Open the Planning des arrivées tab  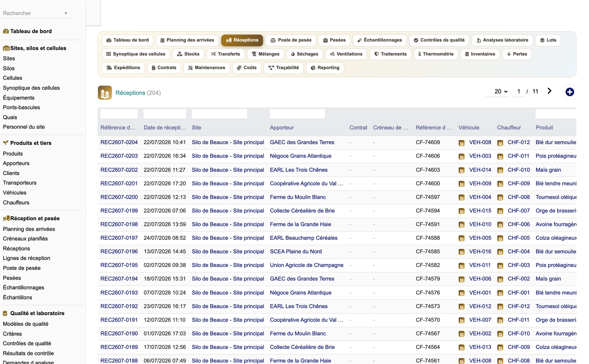[187, 40]
